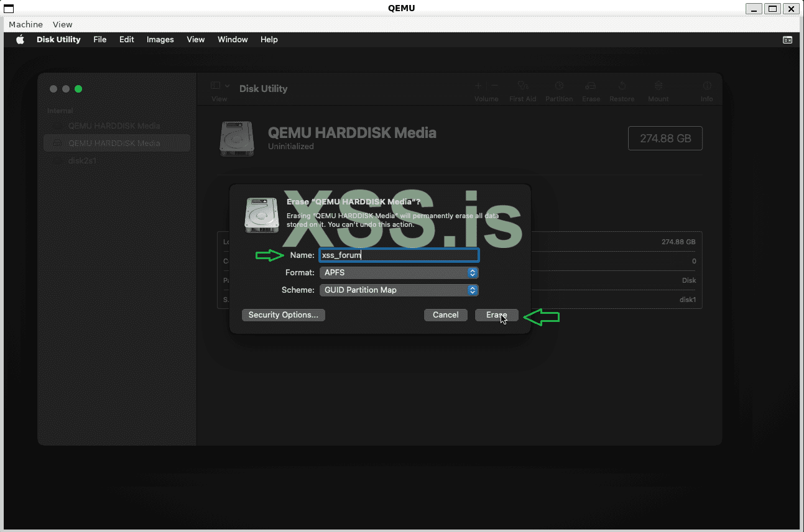This screenshot has height=532, width=804.
Task: Select the highlighted QEMU HARDDISK Media sidebar row
Action: click(x=117, y=143)
